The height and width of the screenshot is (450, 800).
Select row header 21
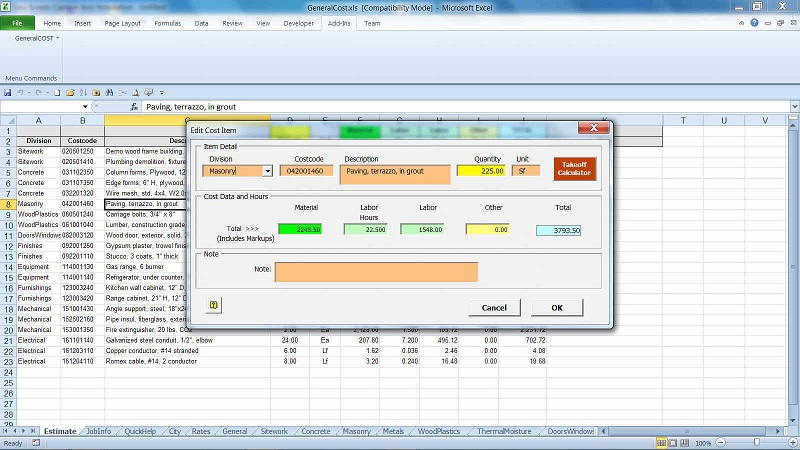[8, 340]
